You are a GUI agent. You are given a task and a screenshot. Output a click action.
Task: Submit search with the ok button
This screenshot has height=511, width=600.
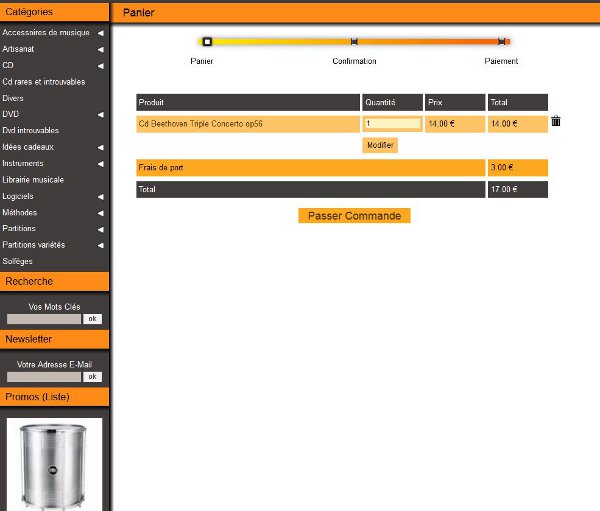click(x=92, y=319)
